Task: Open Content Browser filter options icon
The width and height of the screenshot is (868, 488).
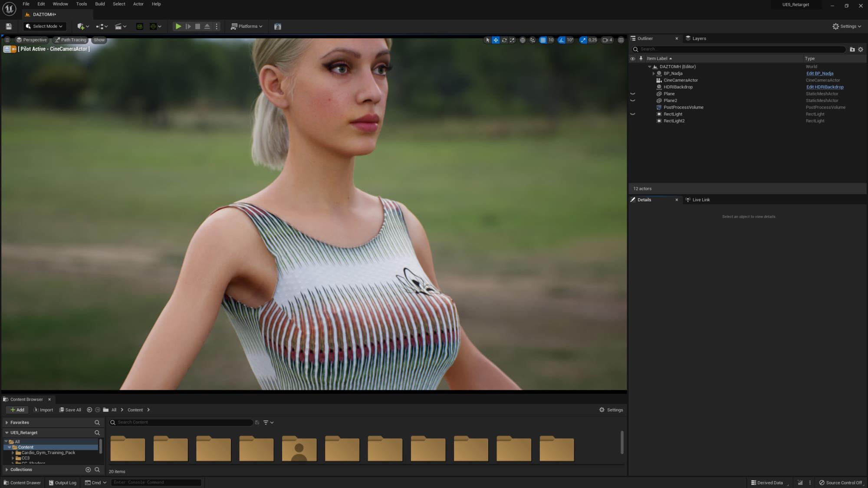Action: 268,422
